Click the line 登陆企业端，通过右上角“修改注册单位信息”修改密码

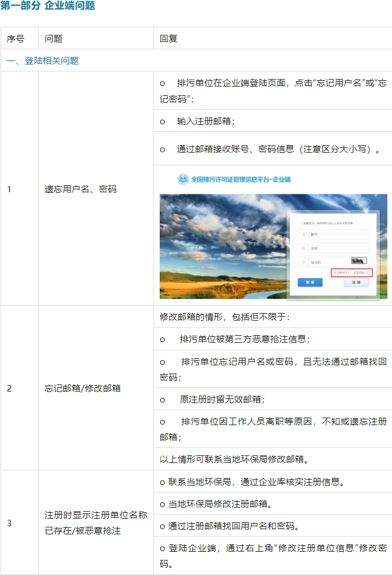pyautogui.click(x=273, y=556)
